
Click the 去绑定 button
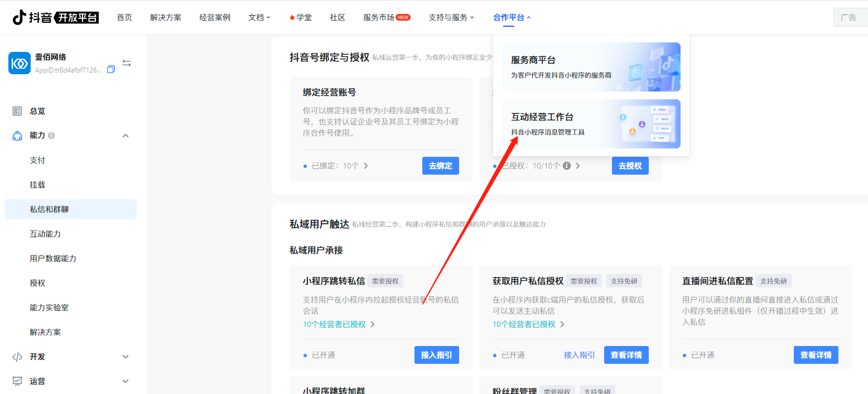point(441,166)
